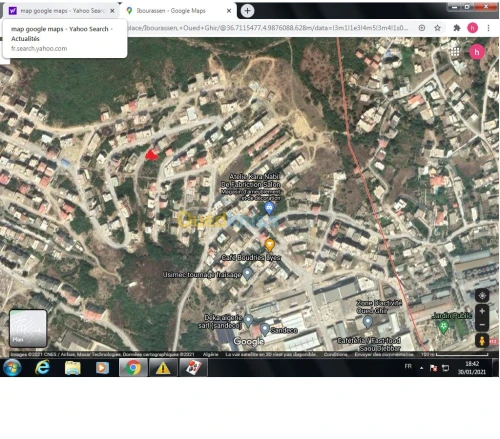
Task: Click the orange Café Boudries Lyes pin
Action: 270,245
